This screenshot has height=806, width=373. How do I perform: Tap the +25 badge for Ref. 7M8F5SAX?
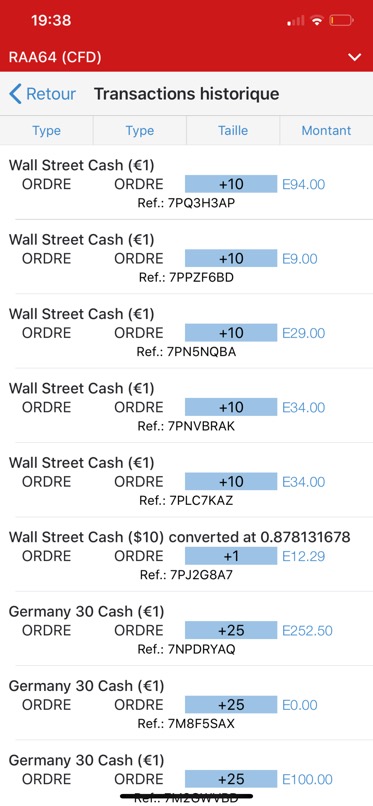click(231, 705)
